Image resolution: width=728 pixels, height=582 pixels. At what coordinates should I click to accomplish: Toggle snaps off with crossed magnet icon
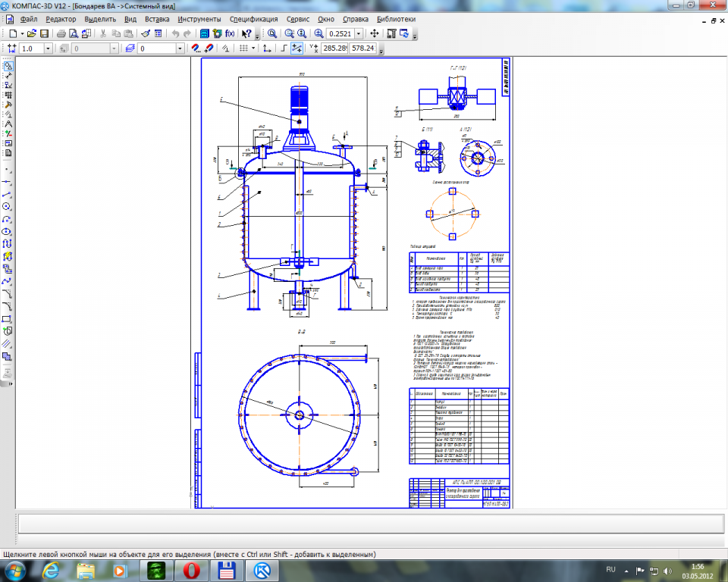coord(209,48)
